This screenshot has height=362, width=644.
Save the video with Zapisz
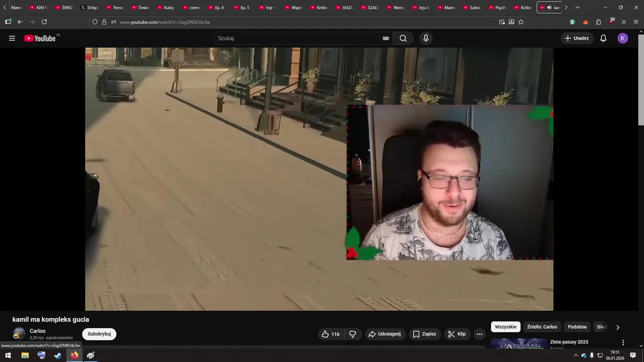click(424, 334)
